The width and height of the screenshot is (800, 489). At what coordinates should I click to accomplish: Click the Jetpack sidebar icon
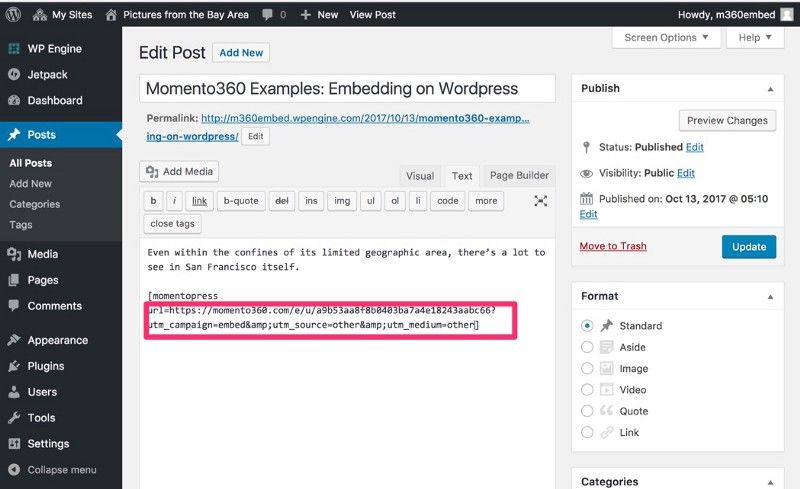point(14,75)
